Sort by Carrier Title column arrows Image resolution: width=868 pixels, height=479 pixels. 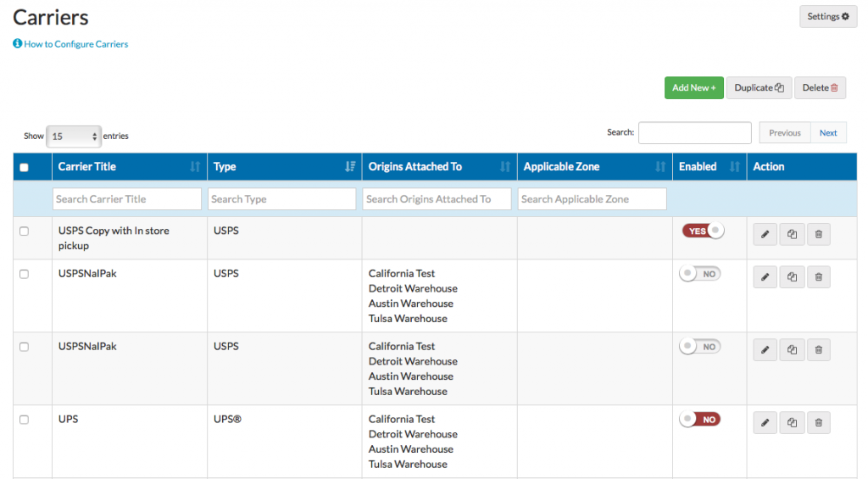[x=195, y=167]
